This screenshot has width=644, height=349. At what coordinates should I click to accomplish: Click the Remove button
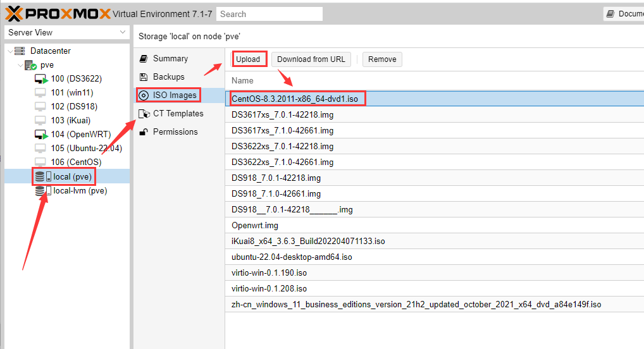[382, 59]
